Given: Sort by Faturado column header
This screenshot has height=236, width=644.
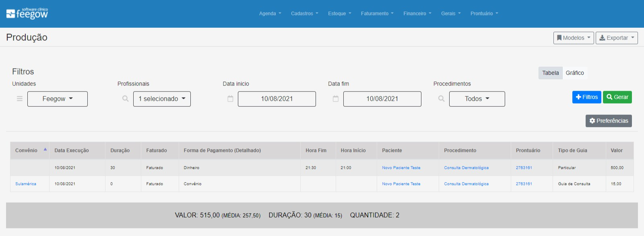Looking at the screenshot, I should [x=160, y=151].
